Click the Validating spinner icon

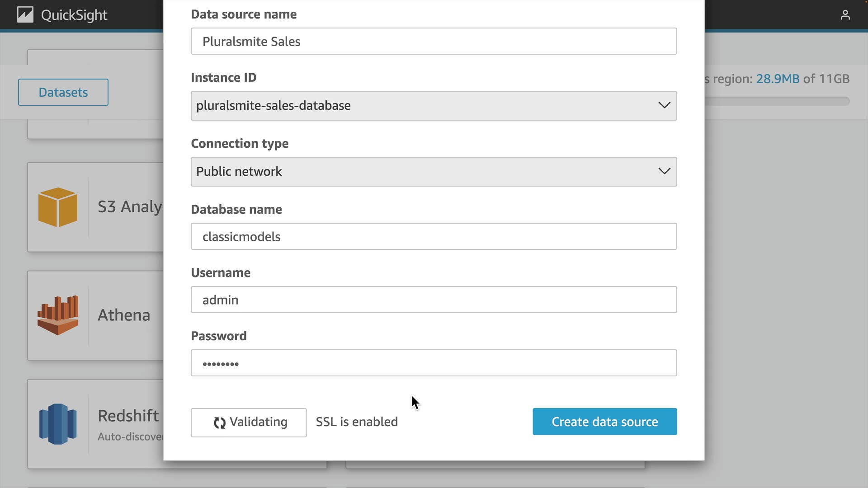click(x=220, y=422)
